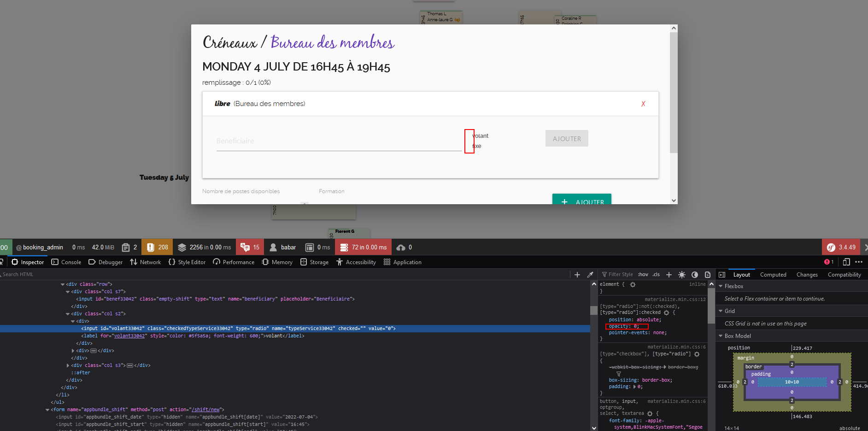Toggle dark color scheme simulation icon
868x431 pixels.
tap(695, 274)
